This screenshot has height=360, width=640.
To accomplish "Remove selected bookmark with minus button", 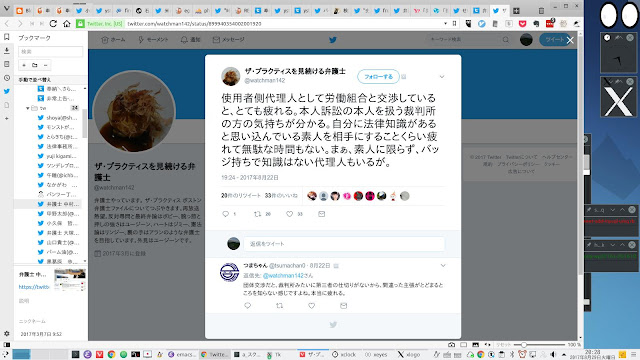I will tap(45, 65).
